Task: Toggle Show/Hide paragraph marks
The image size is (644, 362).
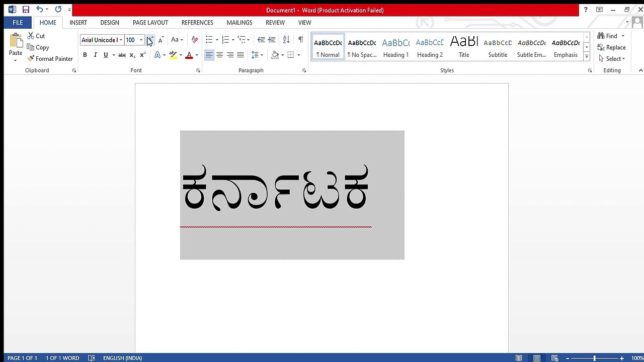Action: pyautogui.click(x=300, y=40)
